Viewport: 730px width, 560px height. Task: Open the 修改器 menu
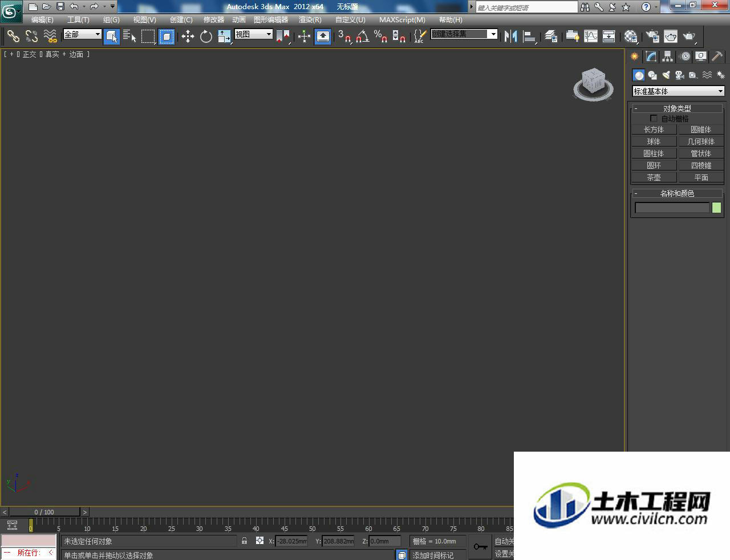coord(214,19)
